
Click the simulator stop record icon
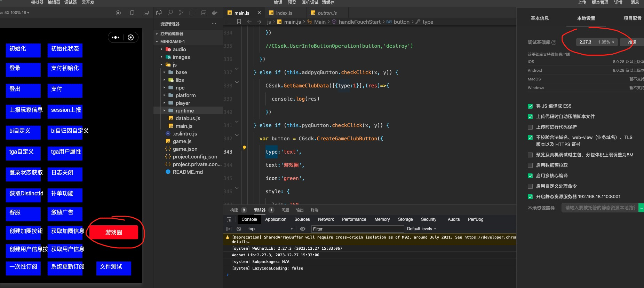pyautogui.click(x=118, y=13)
